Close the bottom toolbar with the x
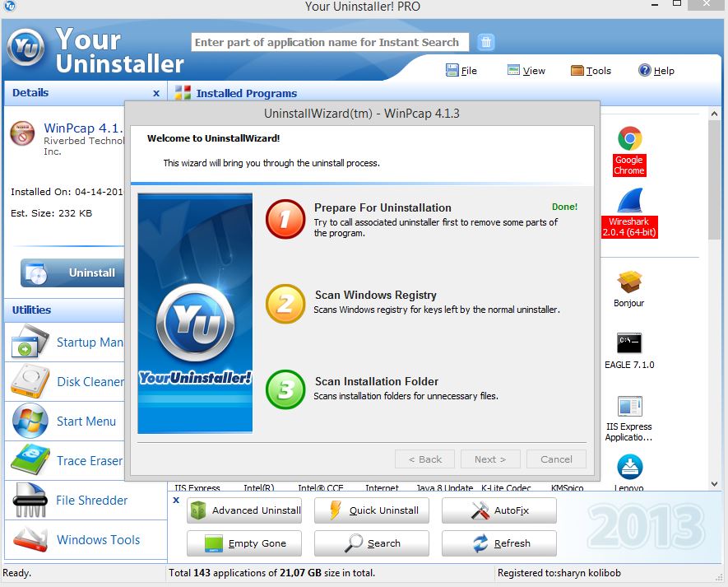Viewport: 728px width, 587px height. coord(176,500)
